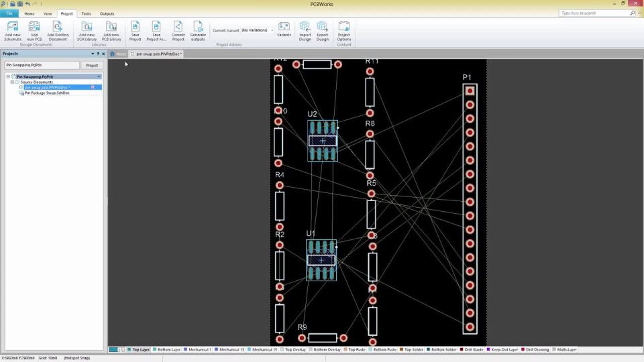
Task: Click the Add new PCB icon
Action: pyautogui.click(x=34, y=26)
